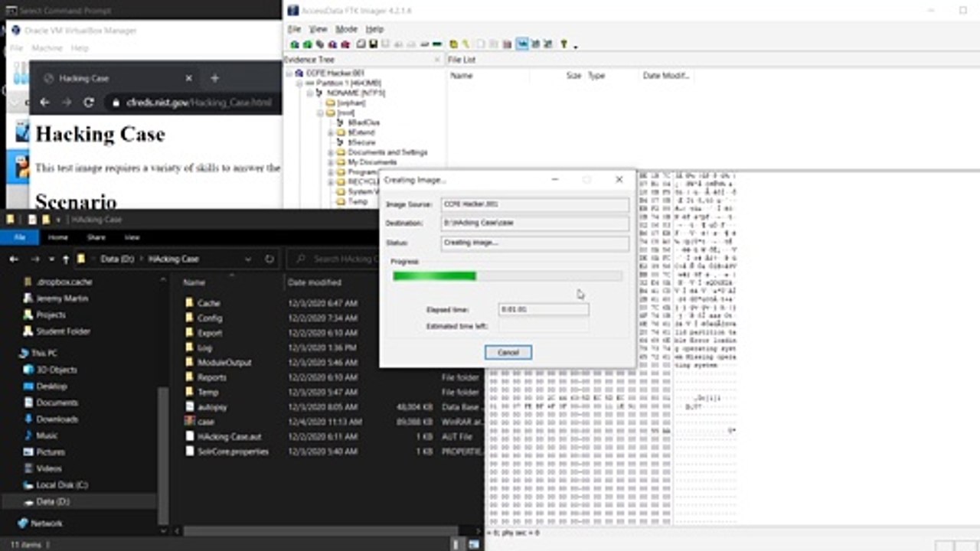Open a new browser tab with plus icon

pos(214,78)
